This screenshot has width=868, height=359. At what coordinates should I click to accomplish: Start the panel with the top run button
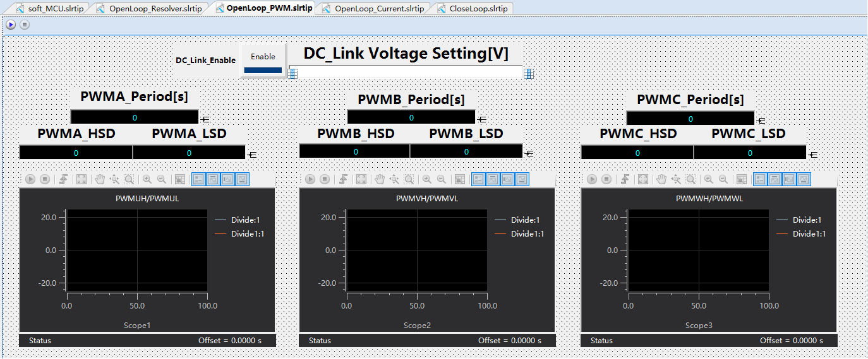11,25
